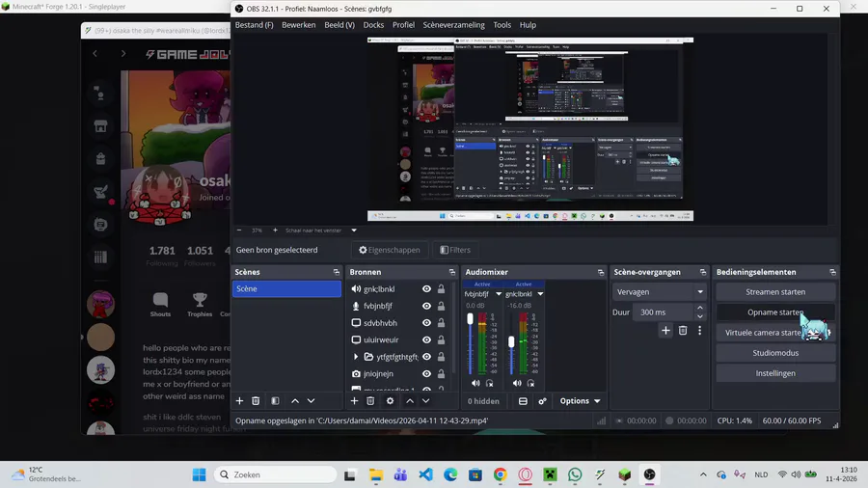Toggle monitoring headphones for fvbjnbfjf channel
The height and width of the screenshot is (488, 868).
489,383
